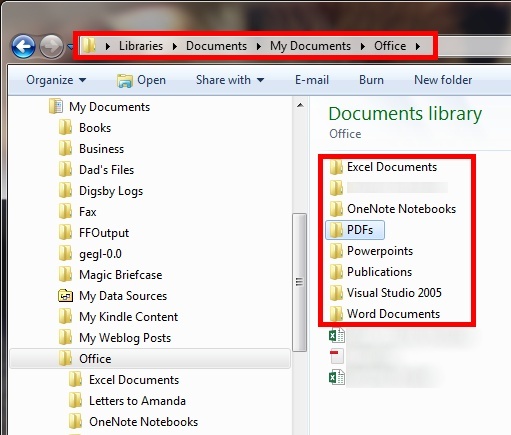Click the navigation pane scrollbar thumb
The height and width of the screenshot is (435, 511).
[299, 282]
